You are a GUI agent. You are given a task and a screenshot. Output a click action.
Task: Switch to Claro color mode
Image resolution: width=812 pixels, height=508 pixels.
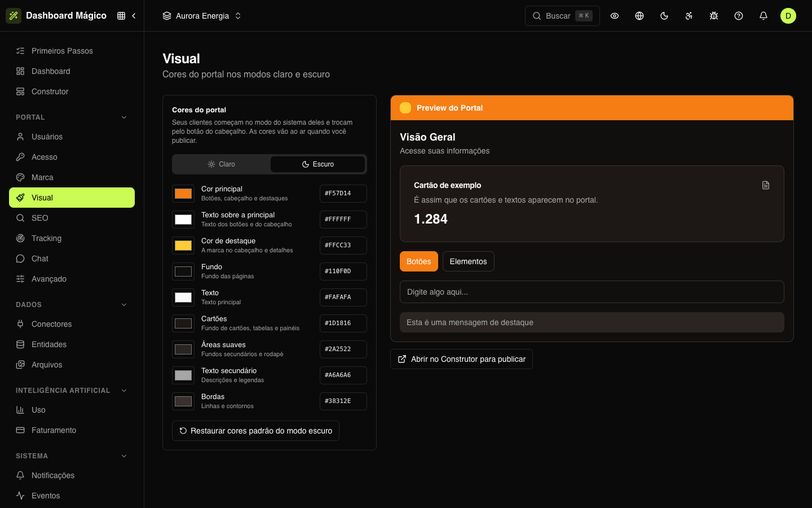click(222, 164)
